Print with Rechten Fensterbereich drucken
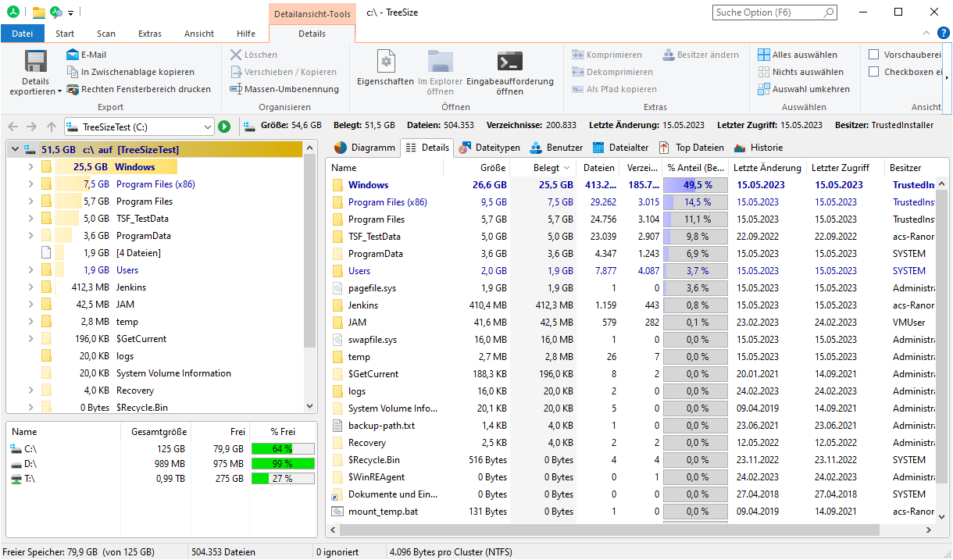Screen dimensions: 953x560 tap(138, 89)
